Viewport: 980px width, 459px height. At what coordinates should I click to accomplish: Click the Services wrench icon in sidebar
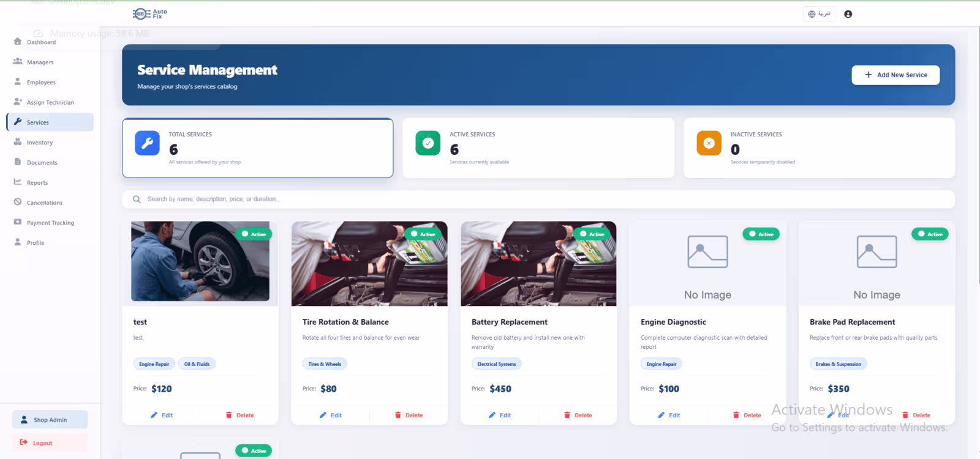tap(18, 122)
